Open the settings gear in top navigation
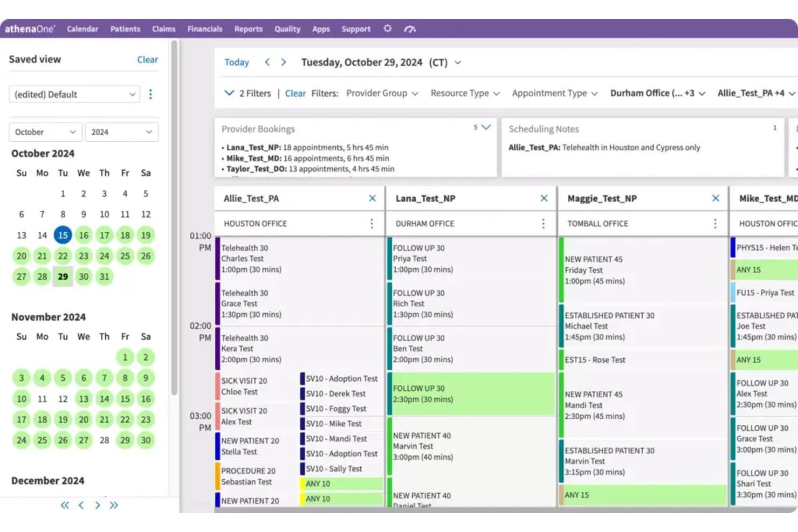Image resolution: width=798 pixels, height=532 pixels. (387, 29)
